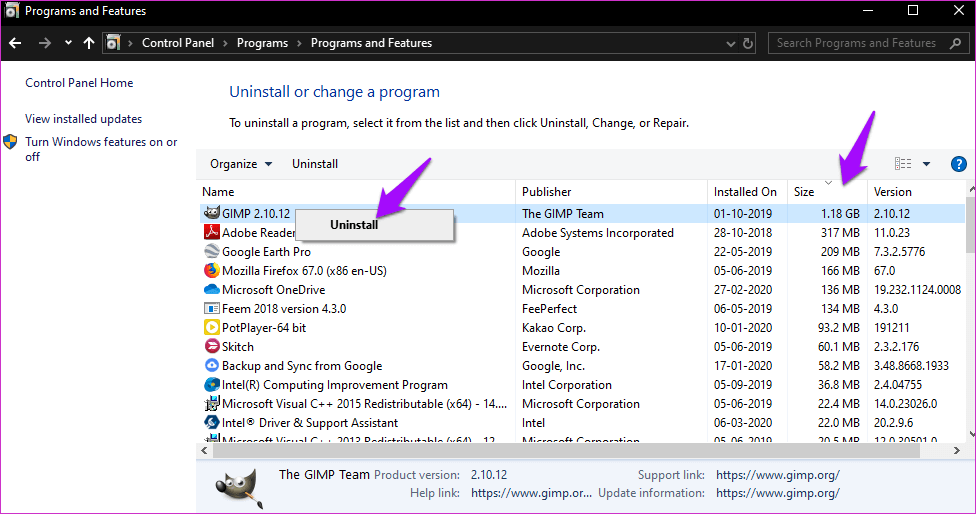Sort the list by Name column

click(357, 192)
